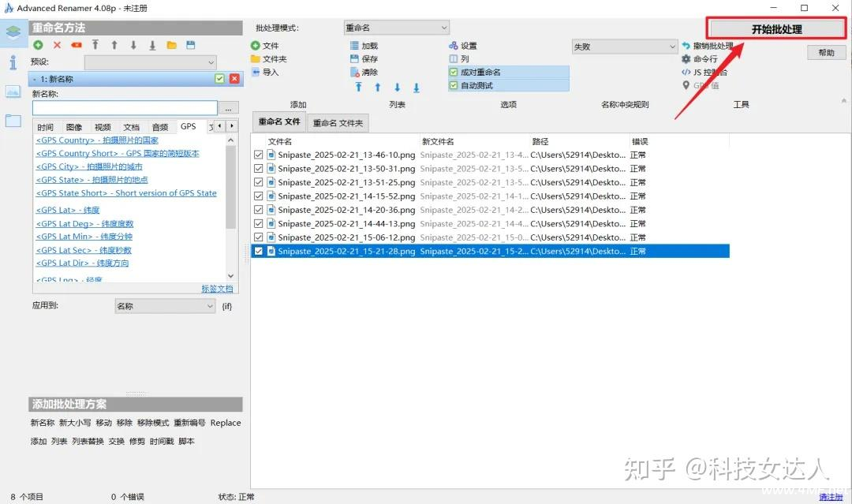The image size is (852, 504).
Task: Click the red X delete method icon
Action: [57, 46]
